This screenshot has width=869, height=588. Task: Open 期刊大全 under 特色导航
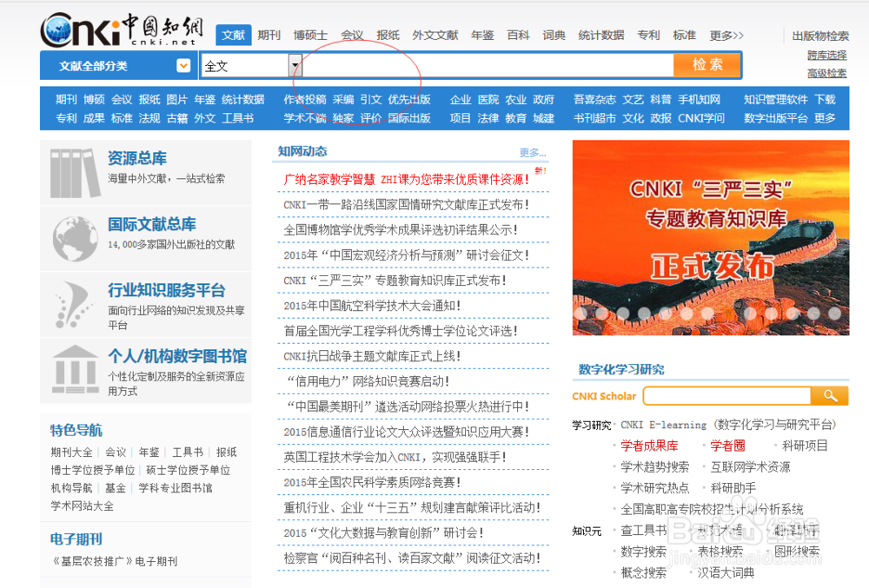71,453
